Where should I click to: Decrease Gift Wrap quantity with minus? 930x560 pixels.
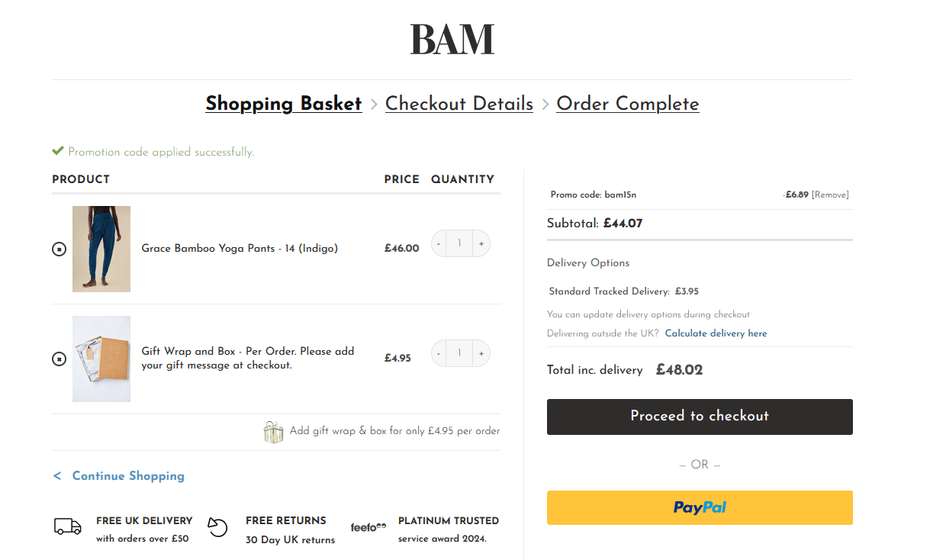(439, 354)
